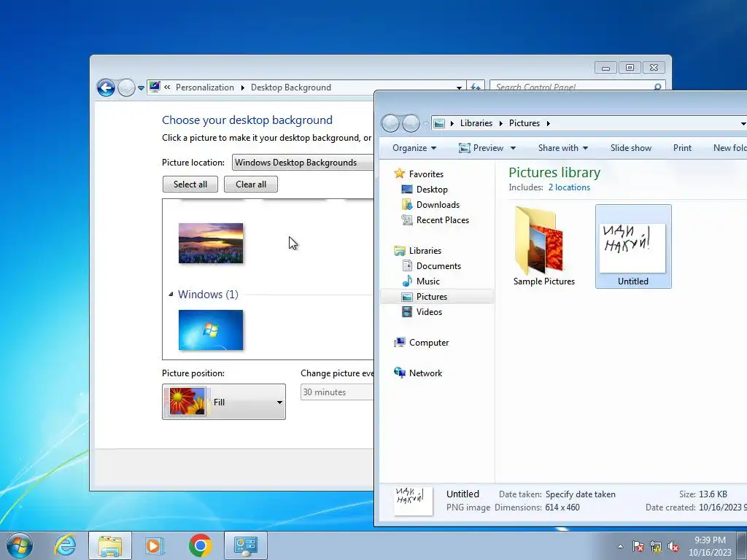Open the Organize menu
The image size is (747, 560).
point(414,148)
